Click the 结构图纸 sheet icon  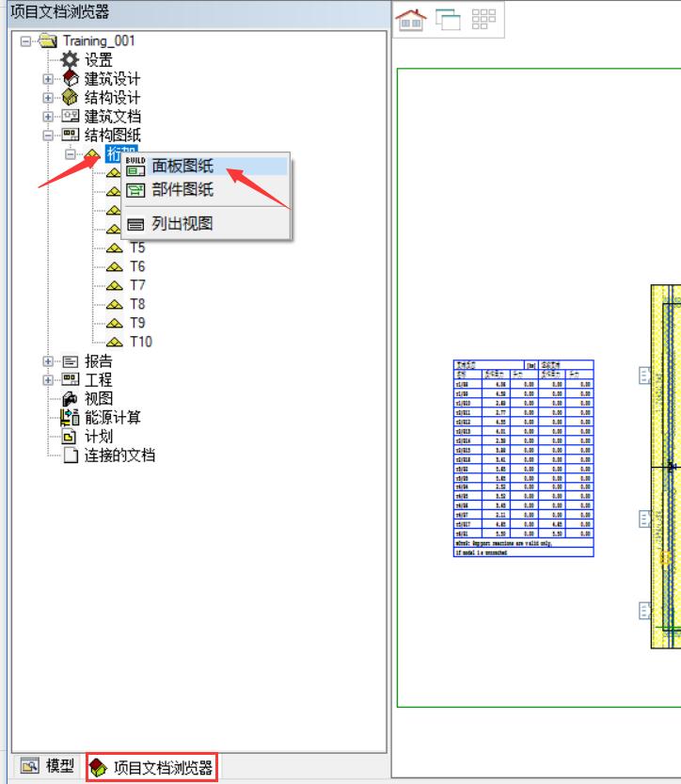coord(71,135)
